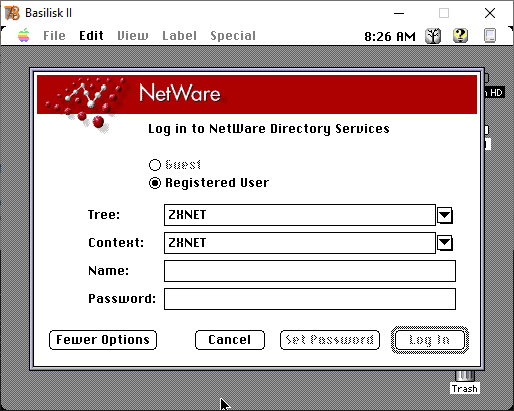Click the Set Password button
Viewport: 514px width, 411px height.
pyautogui.click(x=330, y=340)
